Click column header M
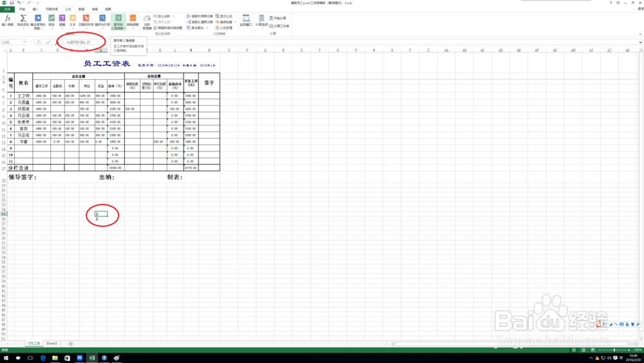 [x=191, y=50]
